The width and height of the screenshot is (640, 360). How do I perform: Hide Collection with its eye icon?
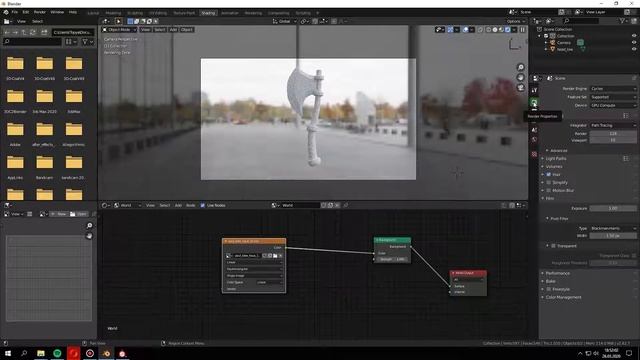coord(634,36)
